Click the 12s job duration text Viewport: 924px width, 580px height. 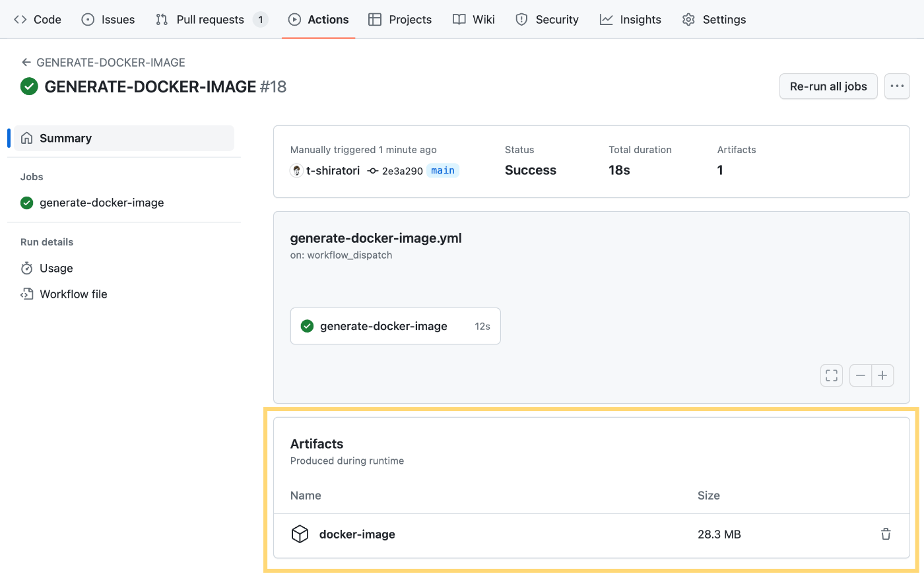click(482, 327)
